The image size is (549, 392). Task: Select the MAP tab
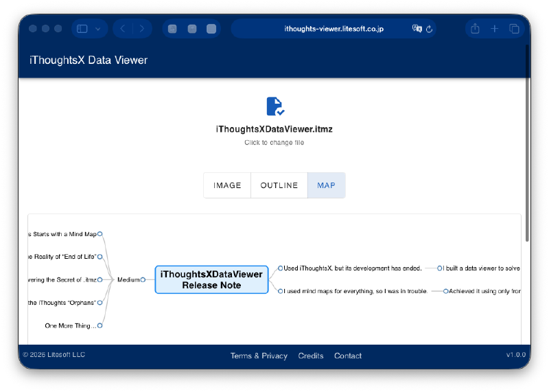click(327, 185)
